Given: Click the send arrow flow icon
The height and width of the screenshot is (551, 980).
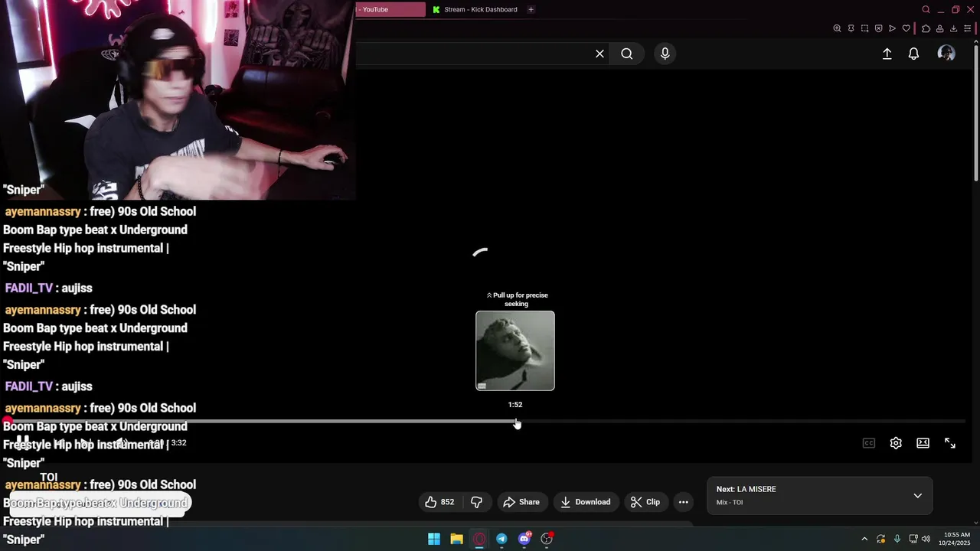Looking at the screenshot, I should [892, 28].
